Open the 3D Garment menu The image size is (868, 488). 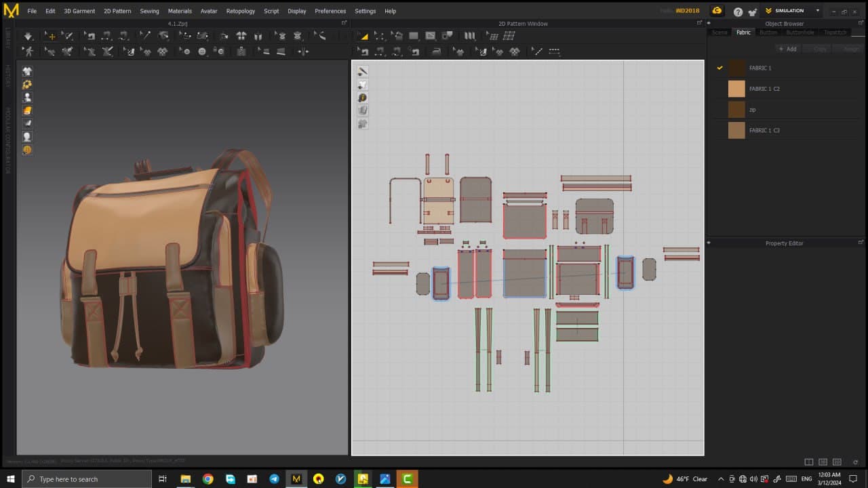tap(79, 11)
